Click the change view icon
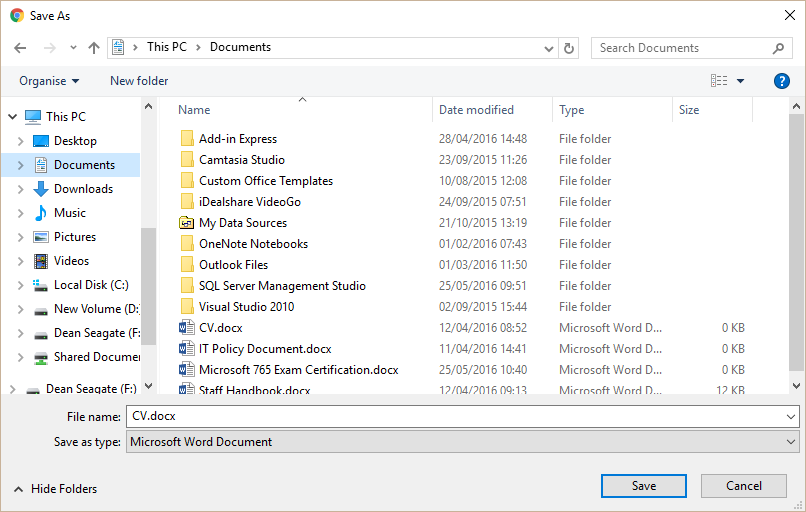The image size is (806, 512). (719, 81)
